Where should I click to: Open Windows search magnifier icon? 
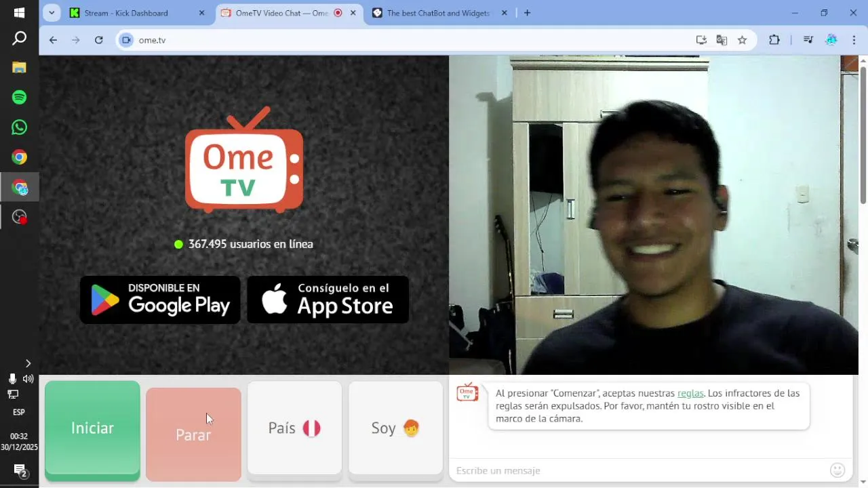[x=19, y=38]
